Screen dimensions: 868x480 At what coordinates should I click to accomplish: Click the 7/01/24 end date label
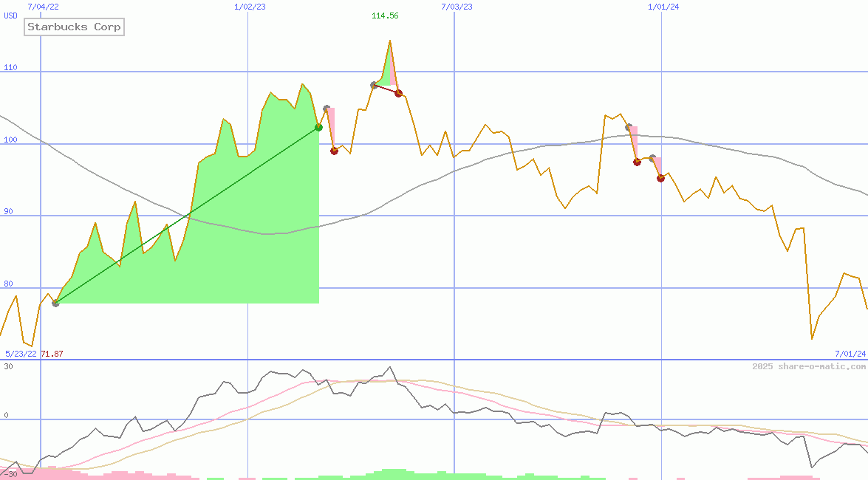coord(850,354)
